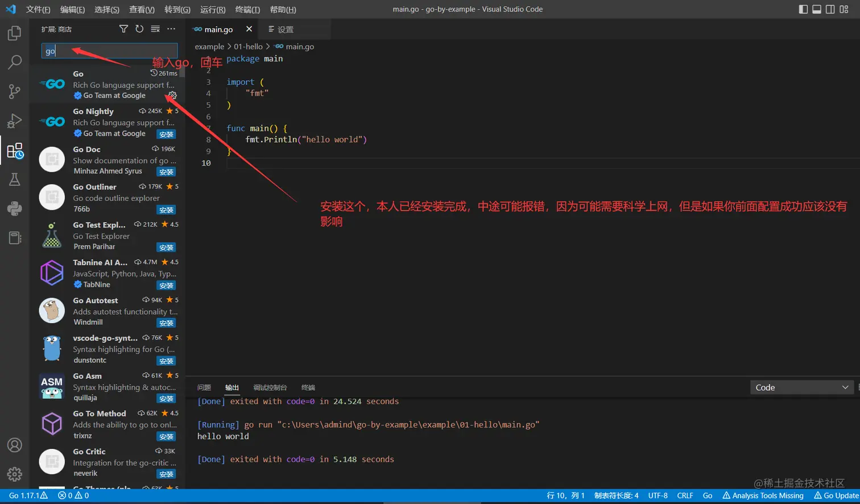Install the Go Asm extension
The width and height of the screenshot is (860, 504).
point(166,399)
